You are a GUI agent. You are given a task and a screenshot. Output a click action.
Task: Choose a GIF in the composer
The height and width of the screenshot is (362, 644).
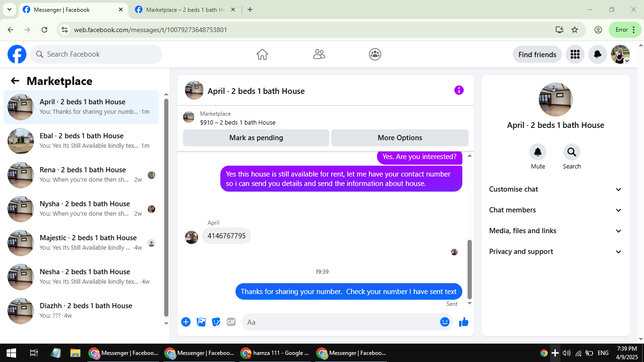point(231,322)
